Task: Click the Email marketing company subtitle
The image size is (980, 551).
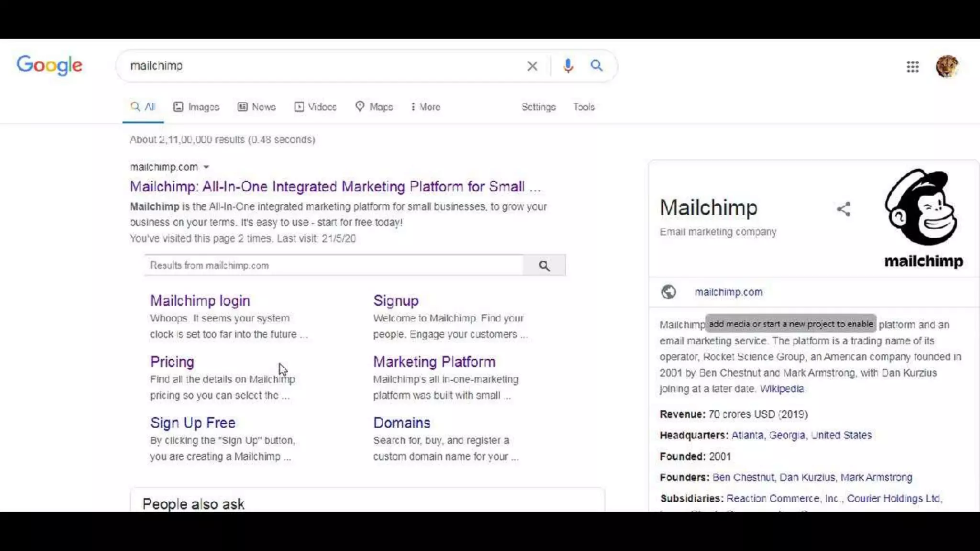Action: [x=718, y=231]
